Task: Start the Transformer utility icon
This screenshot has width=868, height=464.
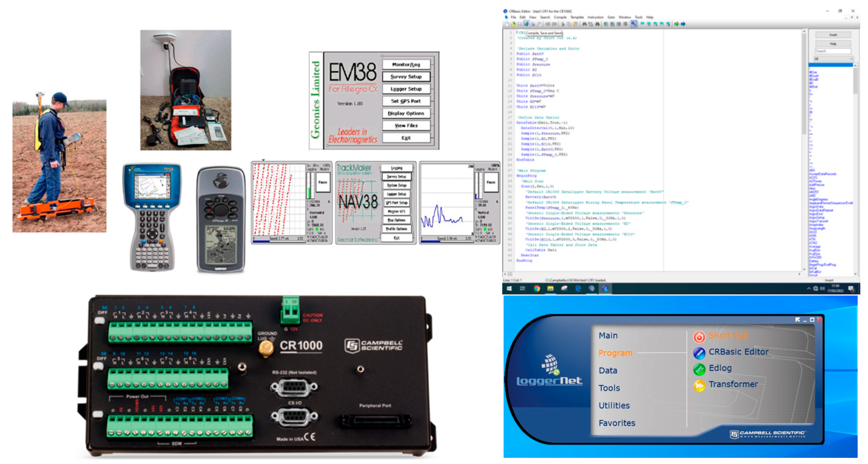Action: tap(699, 385)
